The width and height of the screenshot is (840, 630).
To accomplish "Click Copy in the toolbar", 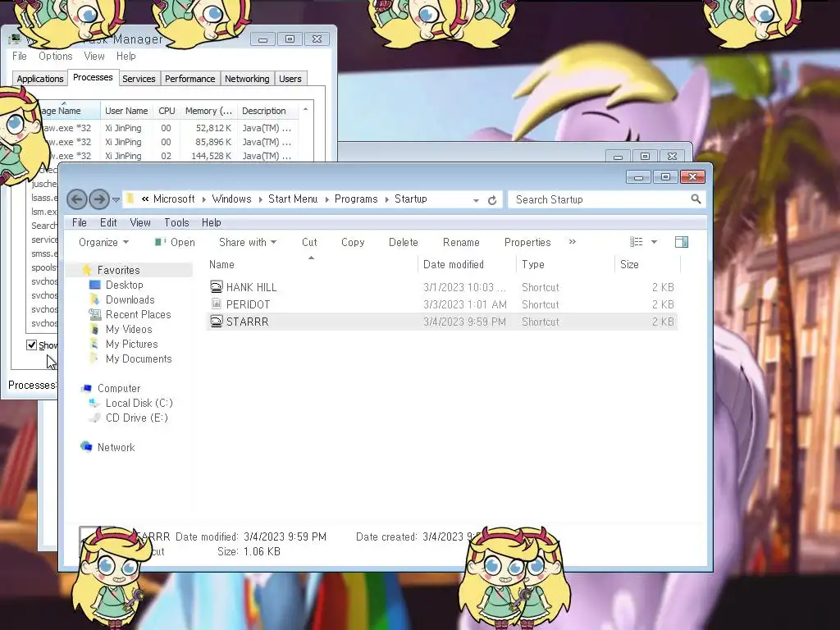I will pyautogui.click(x=353, y=242).
